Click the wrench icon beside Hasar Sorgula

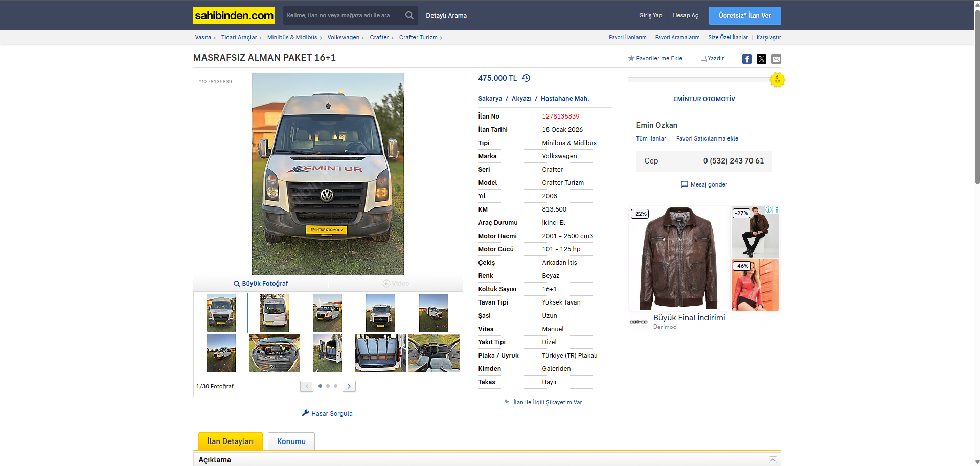[306, 413]
